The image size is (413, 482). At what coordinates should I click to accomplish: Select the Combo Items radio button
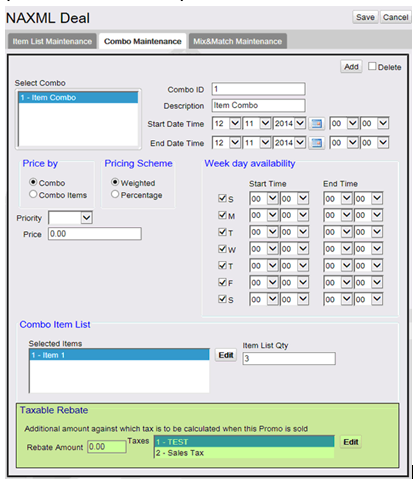(x=33, y=194)
